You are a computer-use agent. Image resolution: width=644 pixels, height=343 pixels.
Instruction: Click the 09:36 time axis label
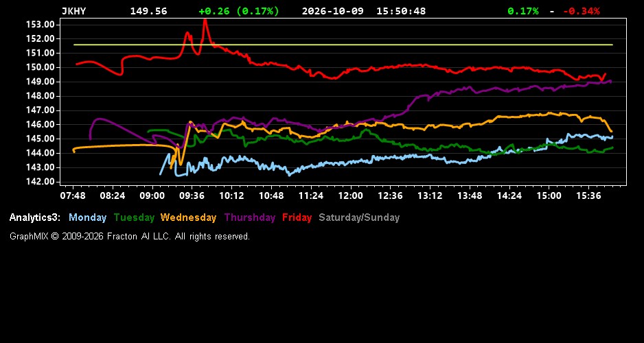pos(192,196)
